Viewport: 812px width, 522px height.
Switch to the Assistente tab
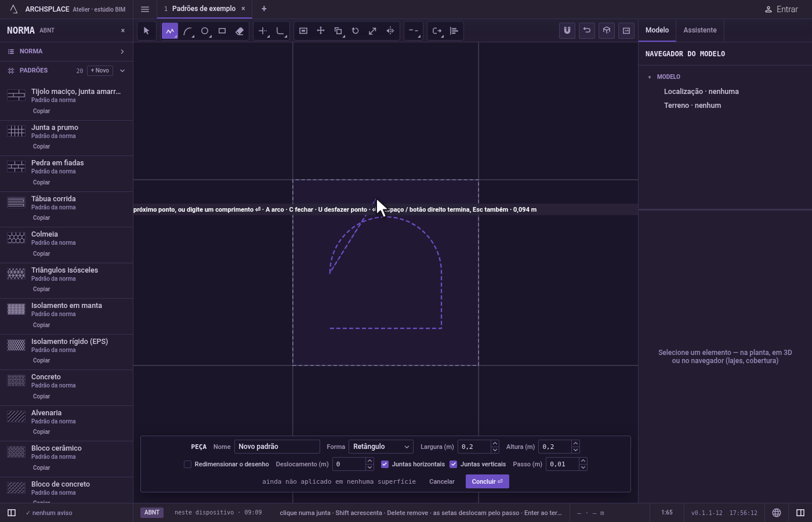pos(699,30)
